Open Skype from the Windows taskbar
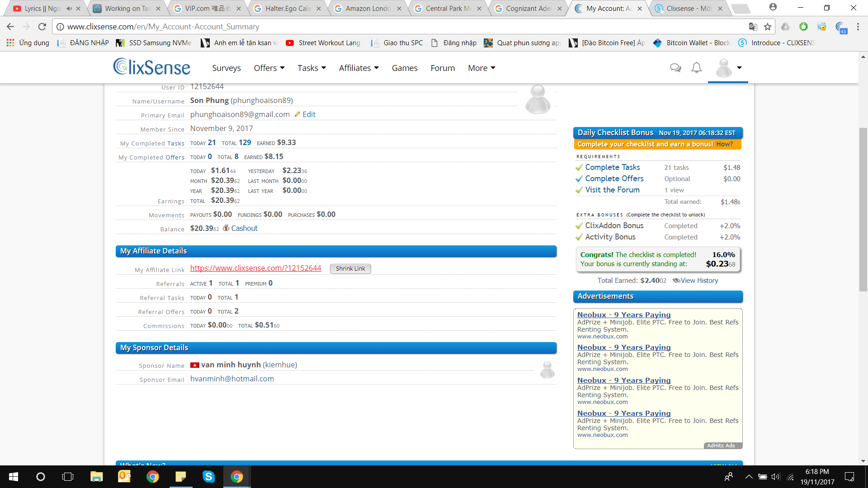Viewport: 868px width, 488px height. [x=208, y=476]
